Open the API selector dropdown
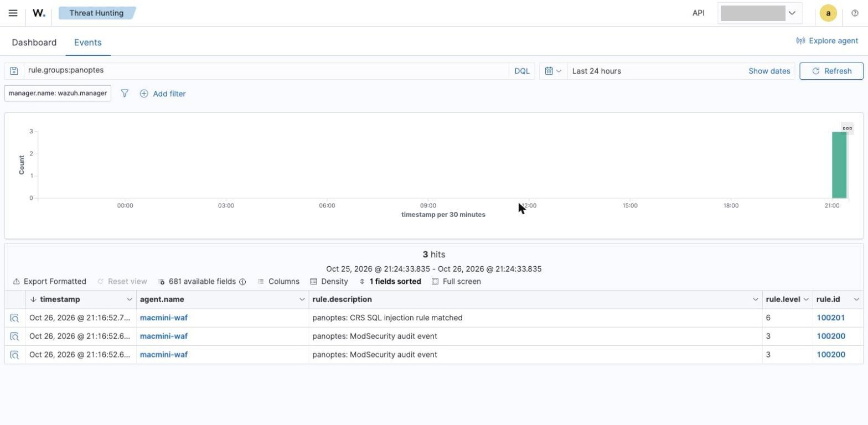 click(x=759, y=13)
